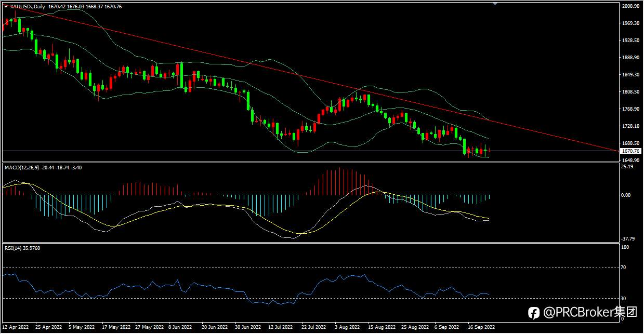644x334 pixels.
Task: Click the RSI(14) 35.9760 indicator label
Action: pos(22,248)
